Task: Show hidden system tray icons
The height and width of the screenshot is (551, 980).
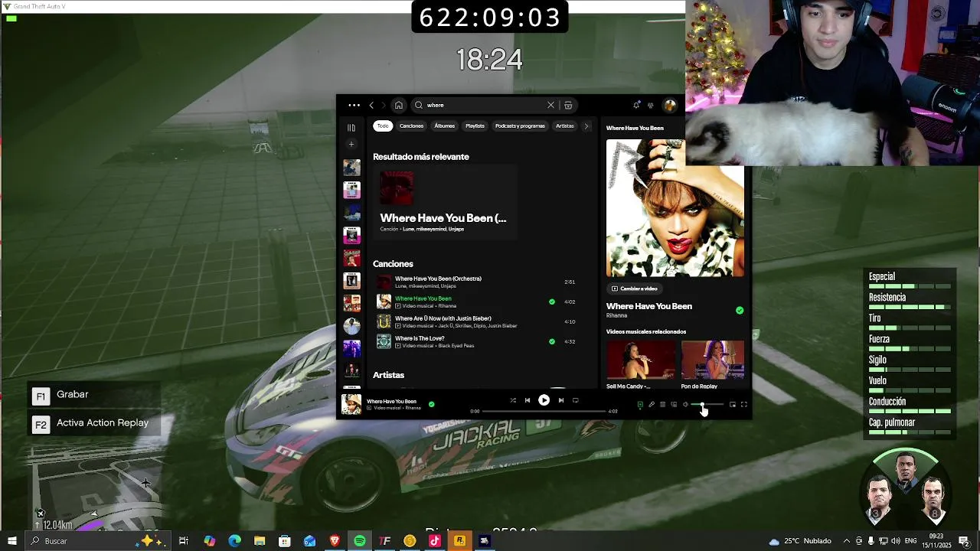Action: pos(846,541)
